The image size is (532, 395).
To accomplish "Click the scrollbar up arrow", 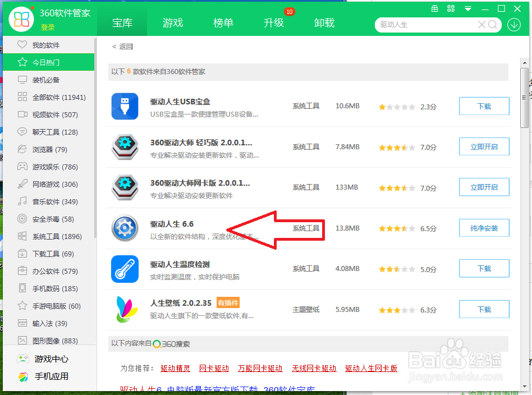I will 524,63.
